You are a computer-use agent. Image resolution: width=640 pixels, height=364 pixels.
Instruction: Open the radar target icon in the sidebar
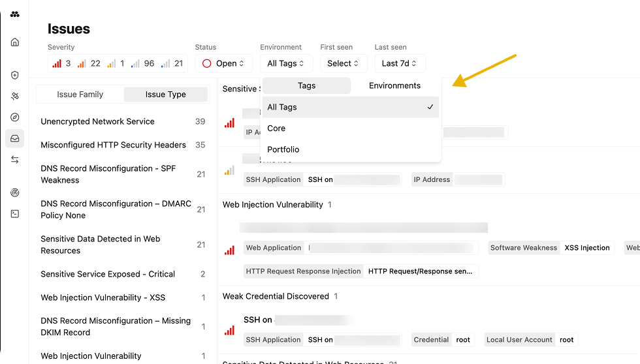(15, 192)
